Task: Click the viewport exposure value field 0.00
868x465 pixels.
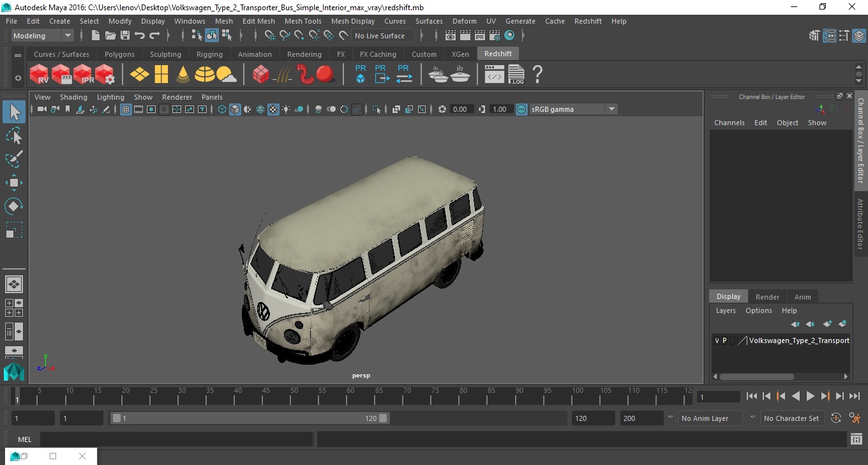Action: (x=460, y=109)
